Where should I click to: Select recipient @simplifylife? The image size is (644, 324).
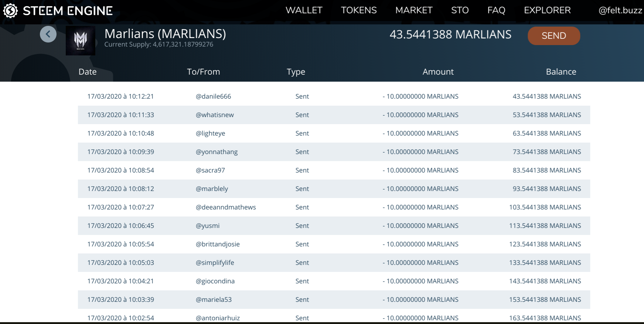(x=215, y=263)
